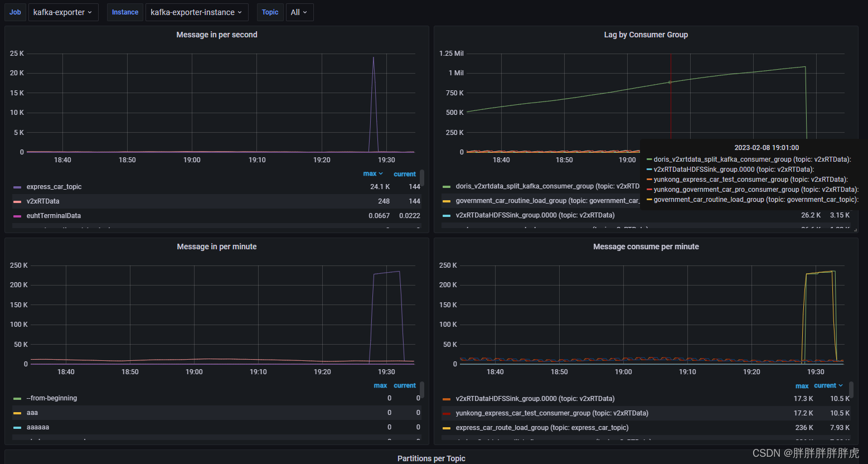Screen dimensions: 868x464
Task: Open the Partitions per Topic panel title
Action: (431, 458)
